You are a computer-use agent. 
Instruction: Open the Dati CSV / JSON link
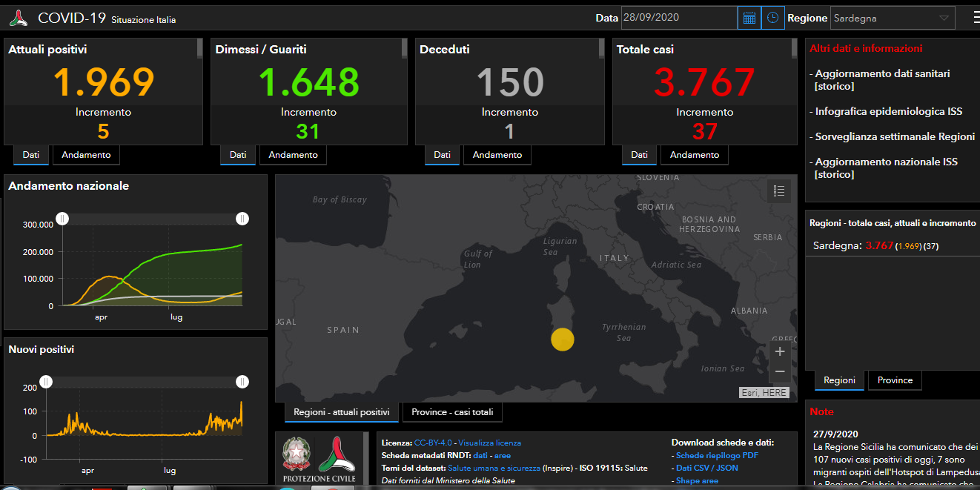tap(706, 468)
